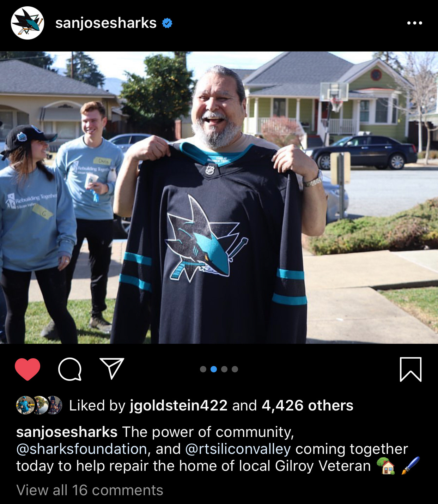The width and height of the screenshot is (438, 504).
Task: Open the Sharks logo profile picture
Action: [28, 23]
